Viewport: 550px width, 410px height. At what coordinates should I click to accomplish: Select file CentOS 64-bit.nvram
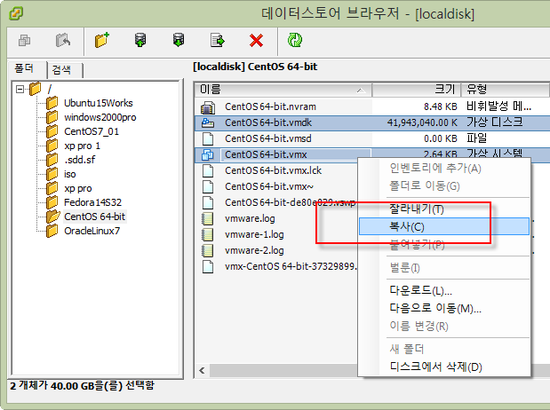(x=270, y=107)
